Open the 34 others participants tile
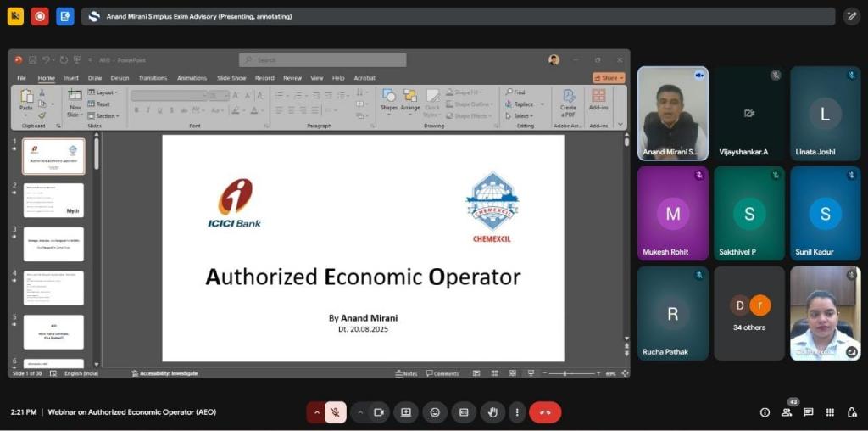 coord(749,314)
